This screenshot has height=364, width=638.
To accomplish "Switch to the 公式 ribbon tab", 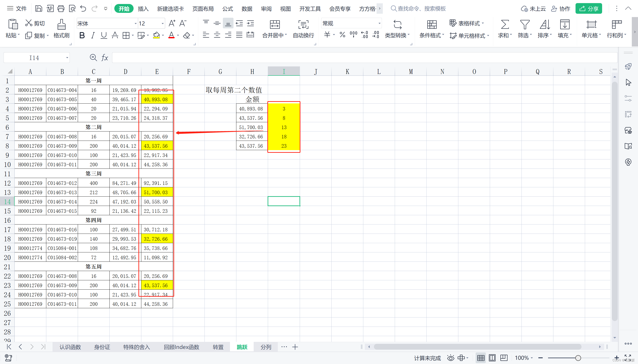I will coord(228,9).
